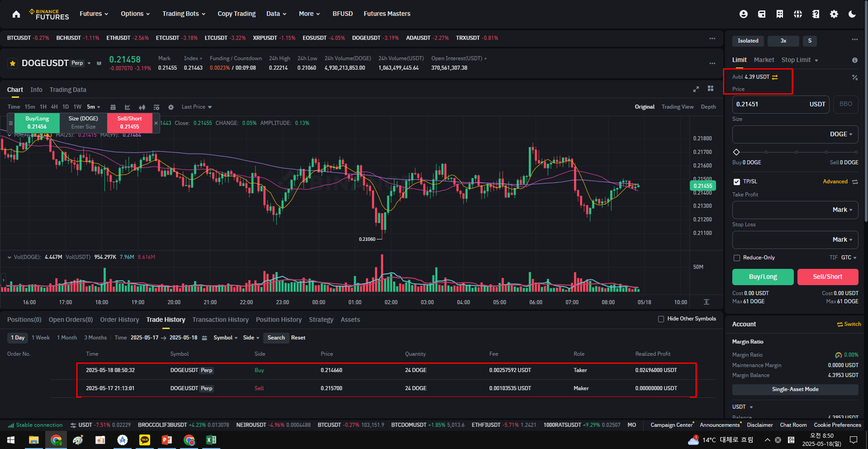Switch chart to Trading View mode
The width and height of the screenshot is (868, 449).
[x=677, y=107]
